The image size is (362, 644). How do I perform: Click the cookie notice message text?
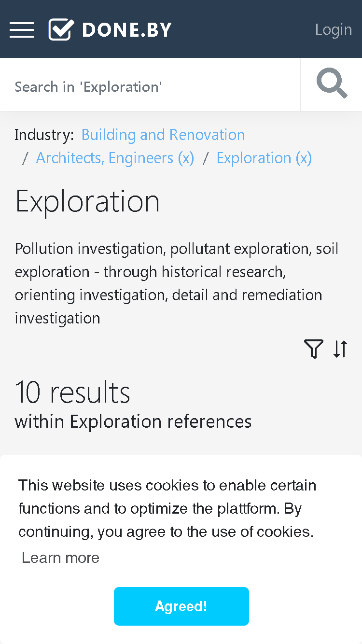pos(167,508)
